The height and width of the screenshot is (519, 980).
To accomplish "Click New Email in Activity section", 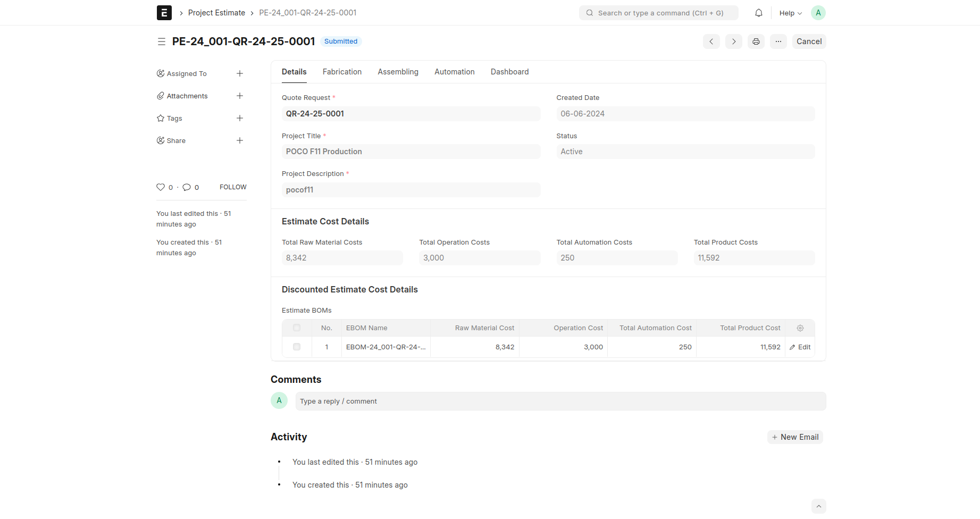I will (795, 437).
